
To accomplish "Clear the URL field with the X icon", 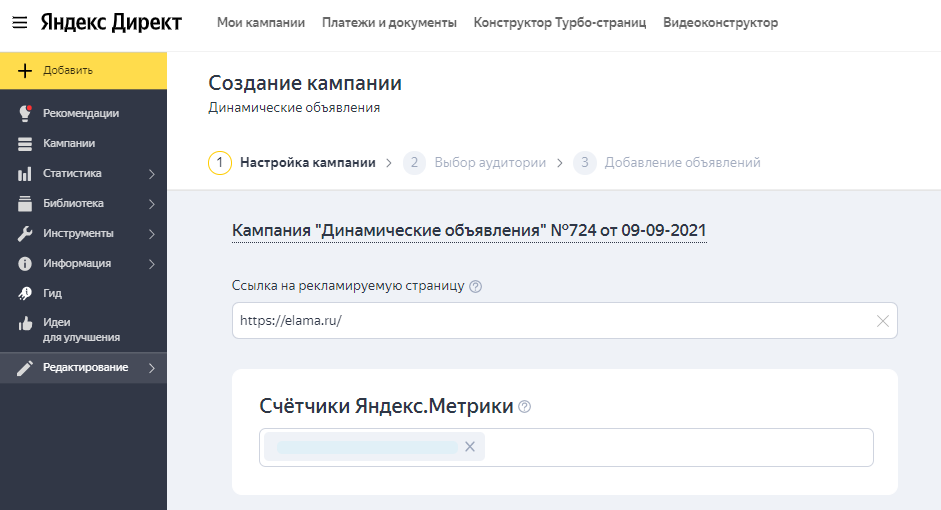I will (882, 321).
